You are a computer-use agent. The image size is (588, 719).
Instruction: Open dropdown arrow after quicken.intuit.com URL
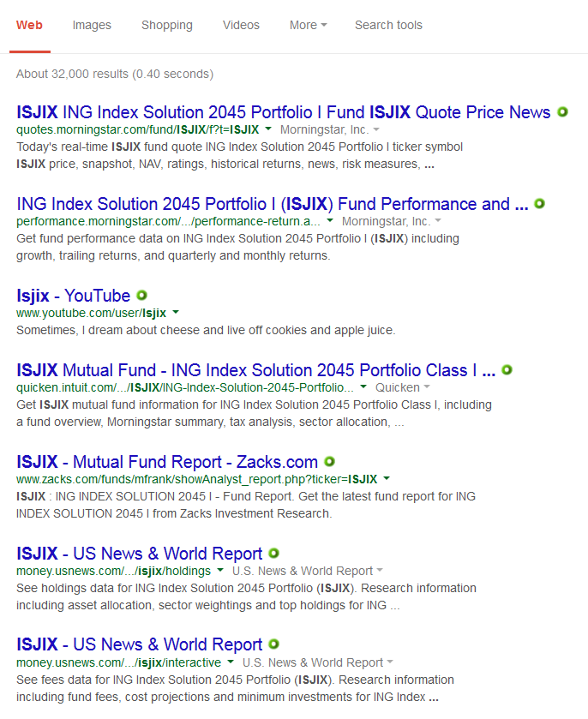coord(363,386)
